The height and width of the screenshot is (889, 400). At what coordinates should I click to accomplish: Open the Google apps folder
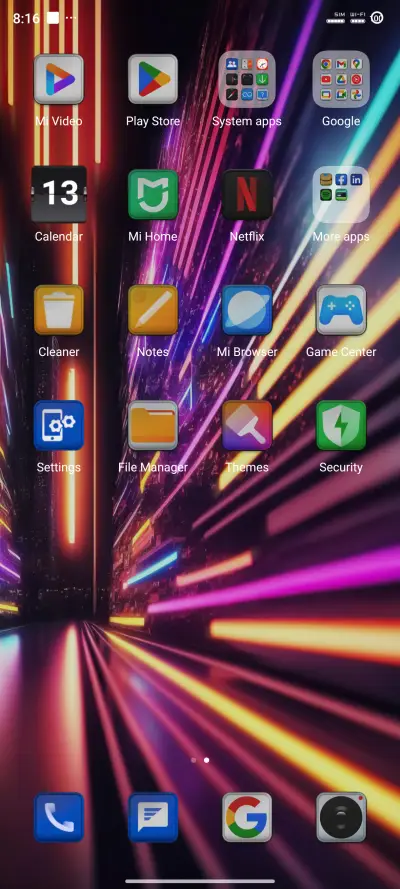click(341, 79)
